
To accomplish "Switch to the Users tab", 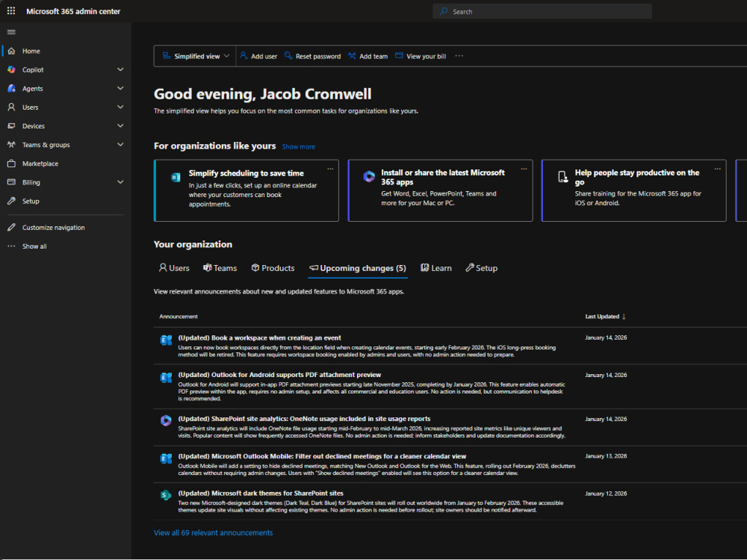I will (x=174, y=268).
